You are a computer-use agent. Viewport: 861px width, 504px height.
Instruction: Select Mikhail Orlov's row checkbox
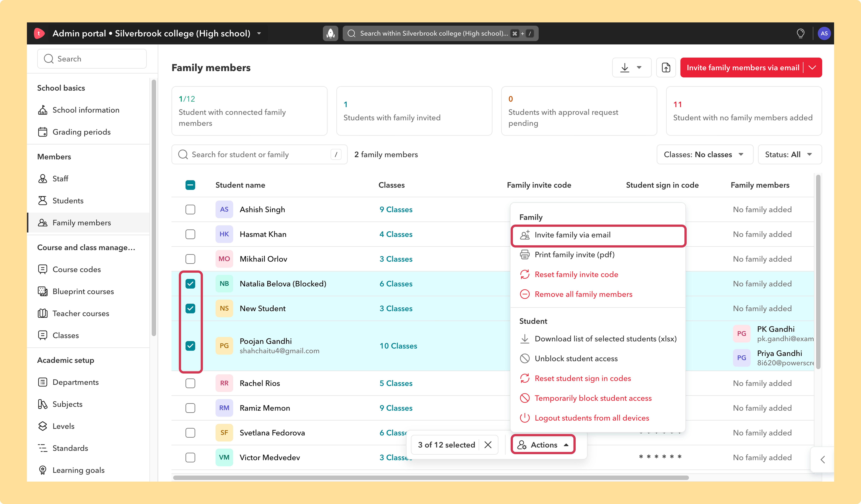pyautogui.click(x=190, y=259)
